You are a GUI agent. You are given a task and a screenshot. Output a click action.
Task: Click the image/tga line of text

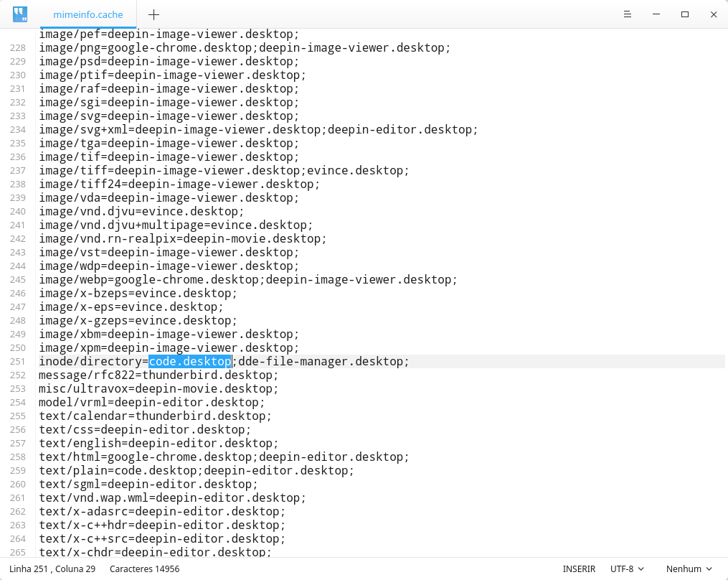(x=169, y=143)
